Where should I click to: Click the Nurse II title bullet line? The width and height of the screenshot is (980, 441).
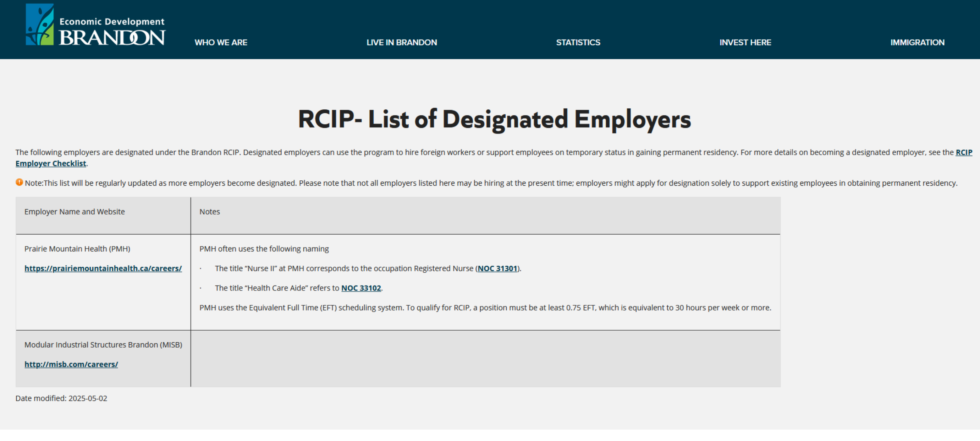tap(368, 268)
